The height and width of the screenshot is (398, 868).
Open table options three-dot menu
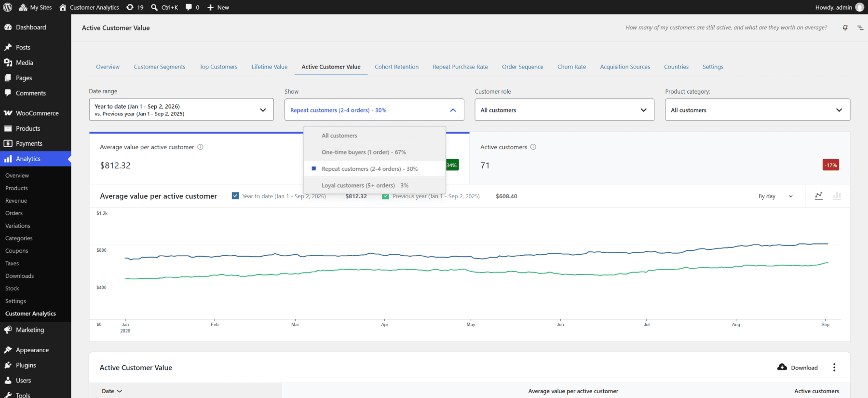[834, 368]
